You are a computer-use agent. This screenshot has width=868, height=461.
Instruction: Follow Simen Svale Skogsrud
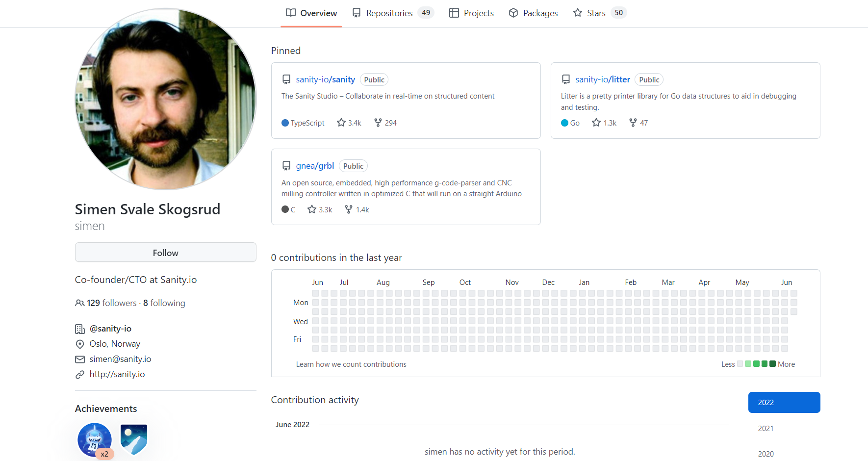pos(165,253)
